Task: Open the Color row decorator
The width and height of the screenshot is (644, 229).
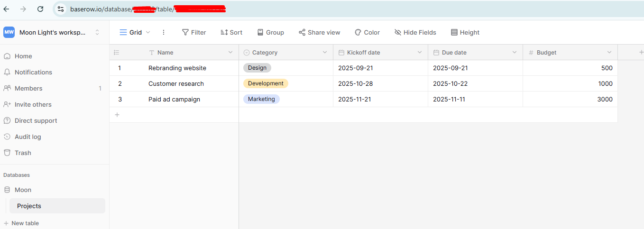Action: [x=367, y=32]
